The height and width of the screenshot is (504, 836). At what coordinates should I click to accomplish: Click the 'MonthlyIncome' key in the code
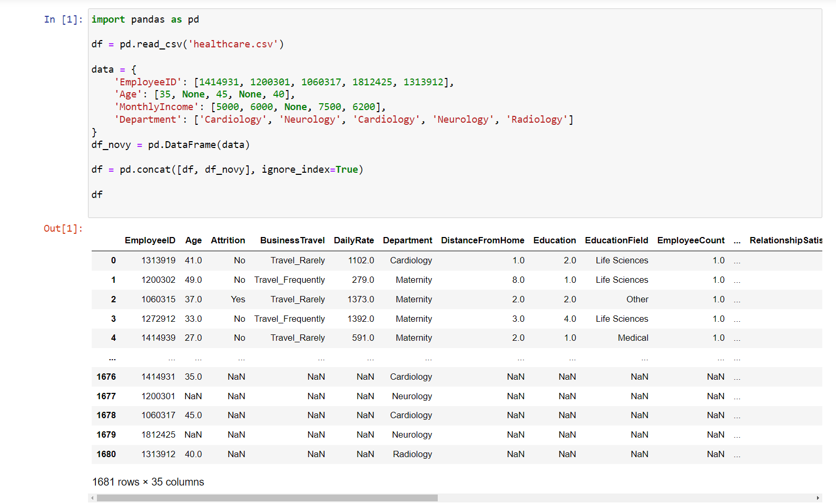tap(156, 107)
